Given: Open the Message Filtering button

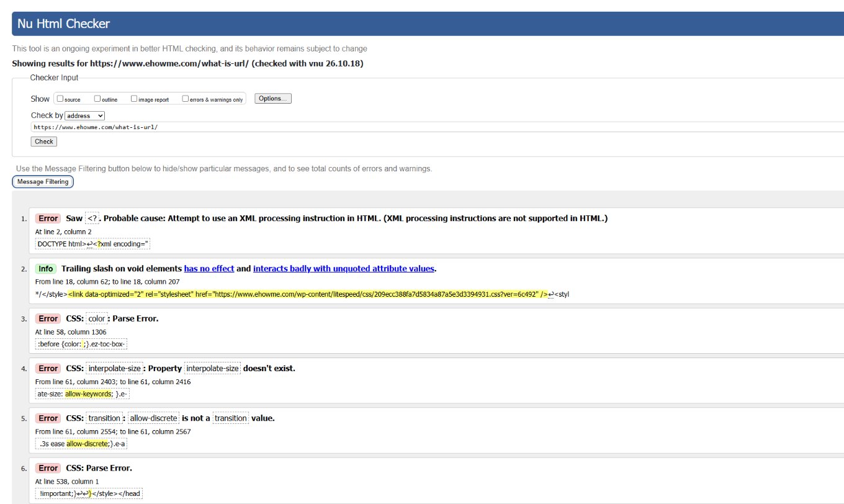Looking at the screenshot, I should (x=43, y=182).
